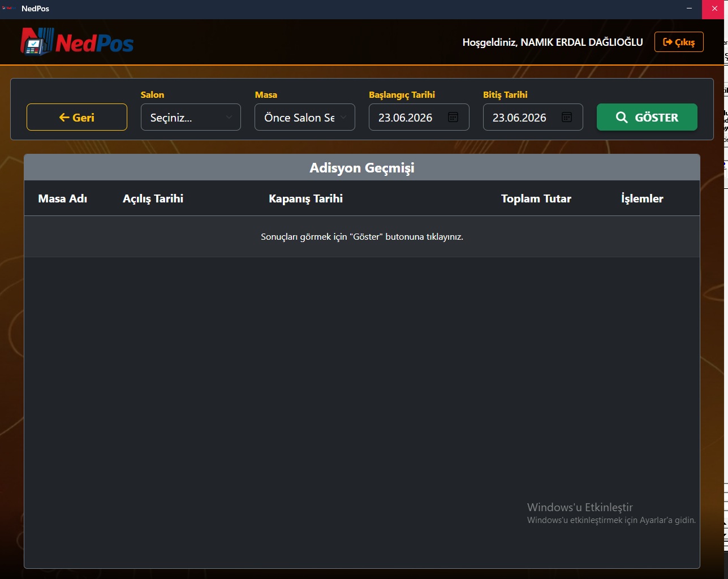
Task: Show results with the GÖSTER button
Action: click(647, 117)
